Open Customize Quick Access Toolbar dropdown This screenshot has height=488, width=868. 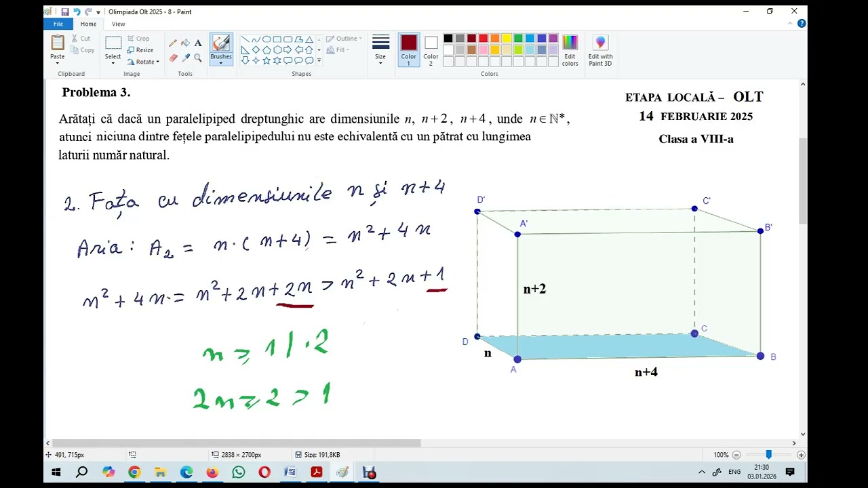tap(99, 12)
